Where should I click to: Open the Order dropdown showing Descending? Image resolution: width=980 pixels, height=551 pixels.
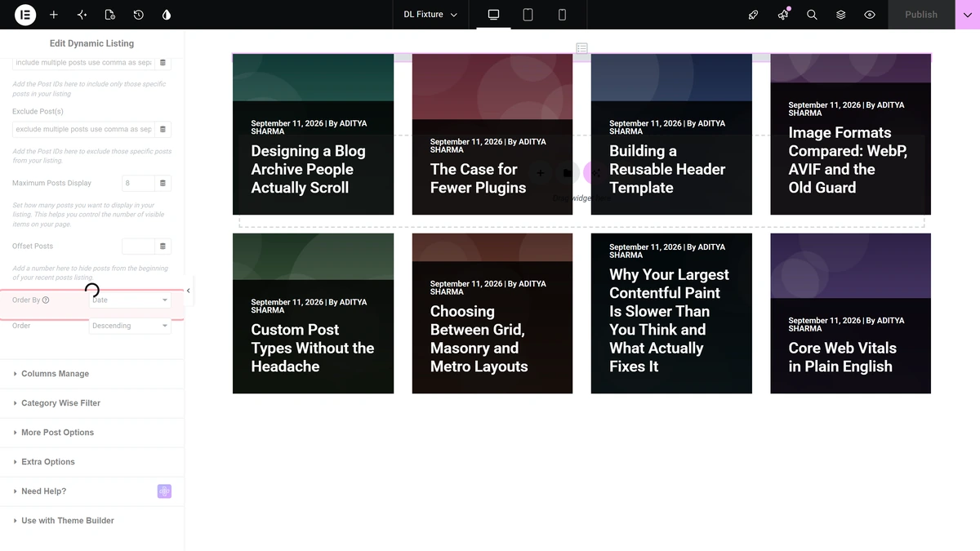(130, 326)
